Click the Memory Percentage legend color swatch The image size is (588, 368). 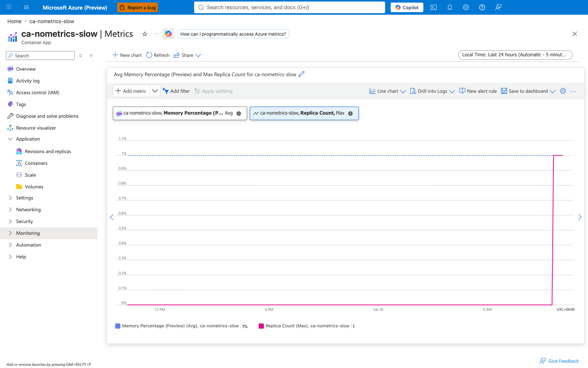118,326
